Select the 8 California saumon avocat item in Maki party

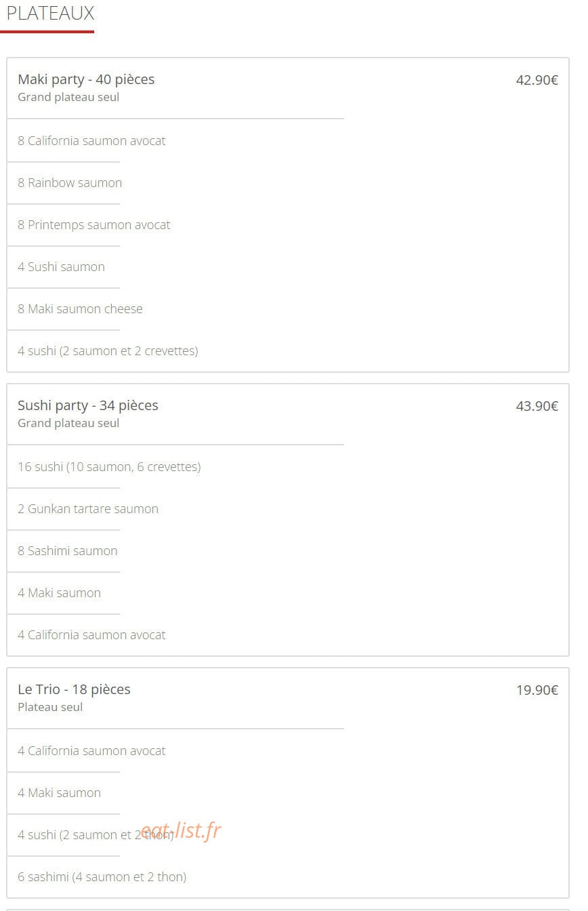91,141
